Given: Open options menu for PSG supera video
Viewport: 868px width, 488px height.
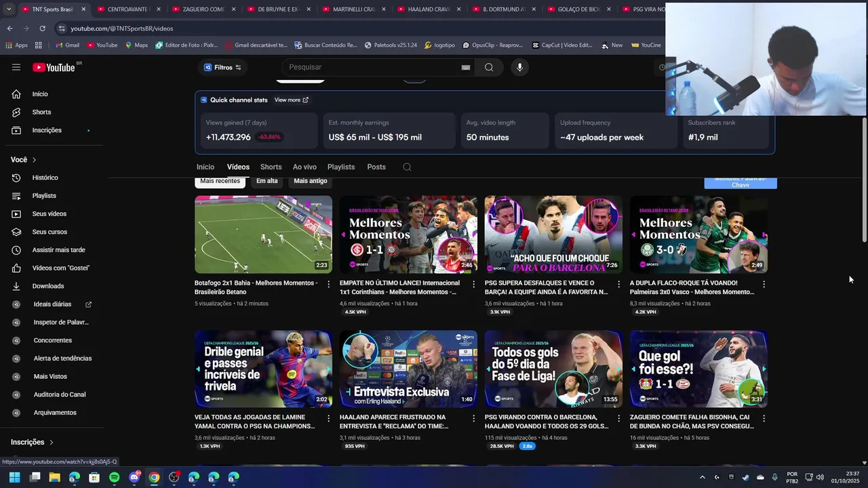Looking at the screenshot, I should 618,284.
